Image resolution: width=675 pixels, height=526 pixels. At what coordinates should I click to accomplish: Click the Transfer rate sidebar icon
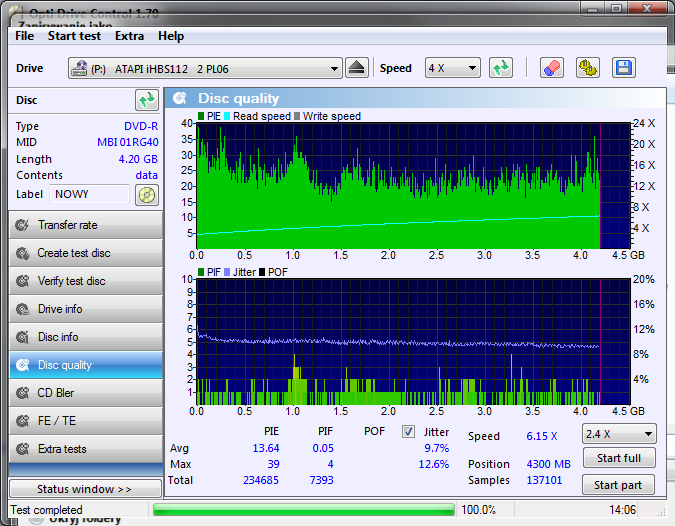tap(22, 225)
